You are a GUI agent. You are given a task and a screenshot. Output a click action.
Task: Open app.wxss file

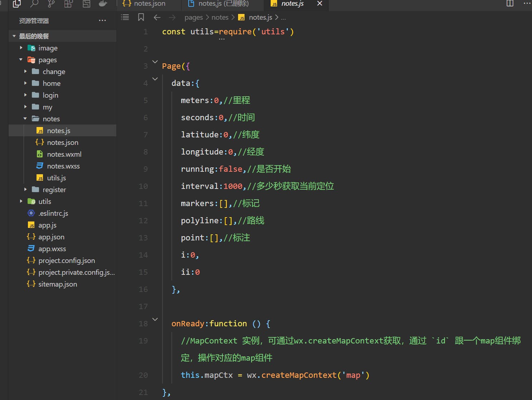[x=63, y=249]
